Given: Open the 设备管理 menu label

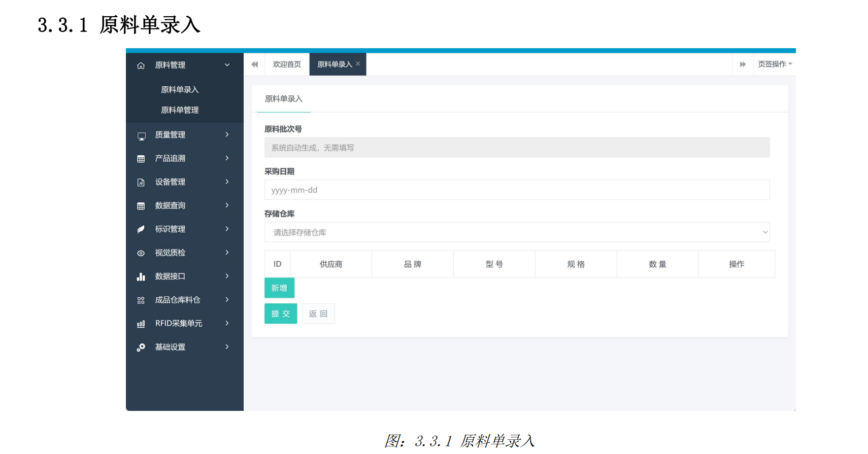Looking at the screenshot, I should pyautogui.click(x=170, y=182).
